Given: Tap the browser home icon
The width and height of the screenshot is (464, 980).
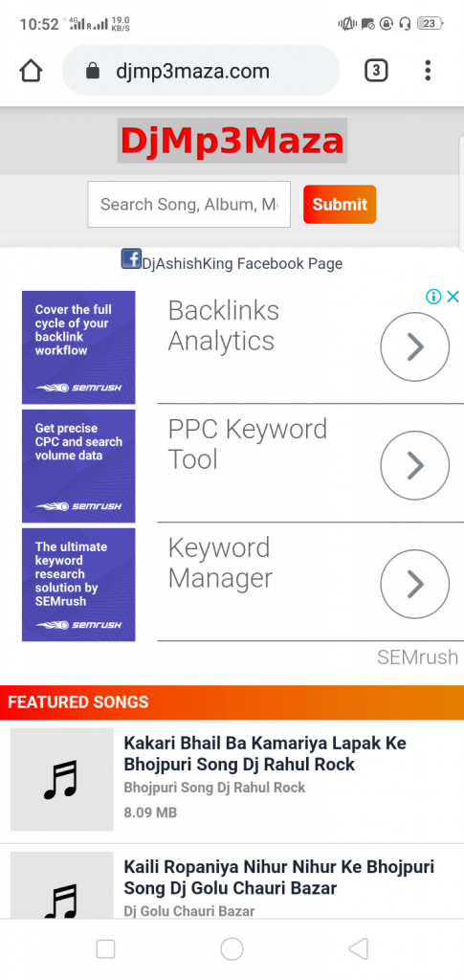Looking at the screenshot, I should (31, 71).
